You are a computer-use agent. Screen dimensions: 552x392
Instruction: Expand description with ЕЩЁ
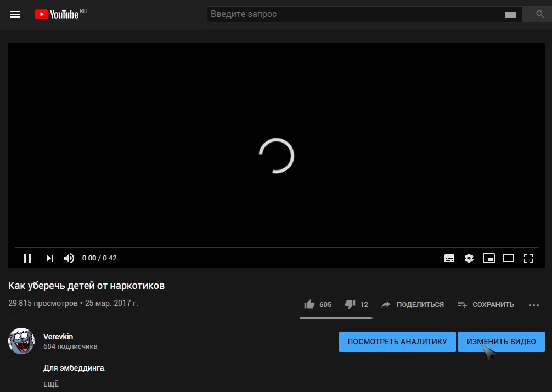pos(51,384)
